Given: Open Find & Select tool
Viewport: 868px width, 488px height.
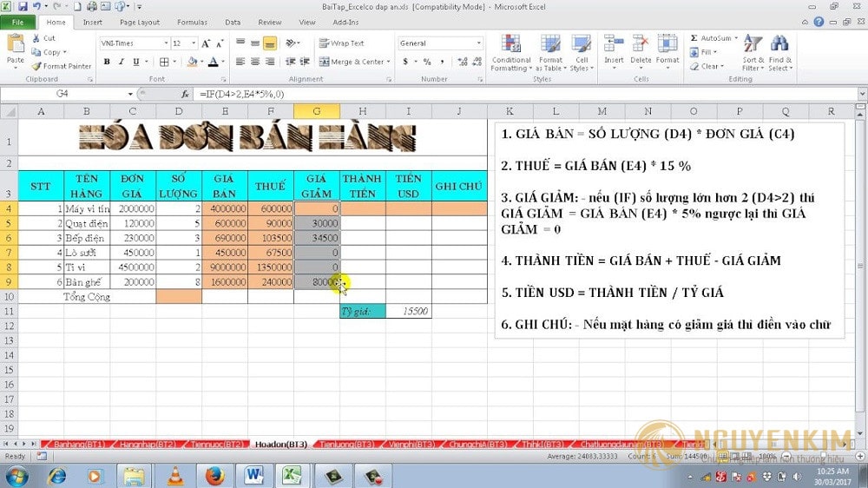Looking at the screenshot, I should pyautogui.click(x=779, y=53).
